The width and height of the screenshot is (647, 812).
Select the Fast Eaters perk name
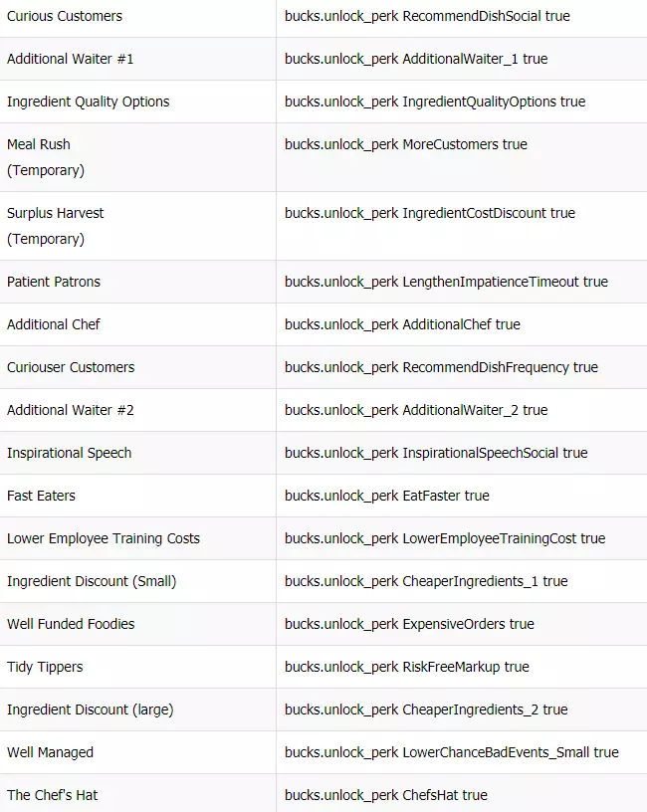click(41, 496)
